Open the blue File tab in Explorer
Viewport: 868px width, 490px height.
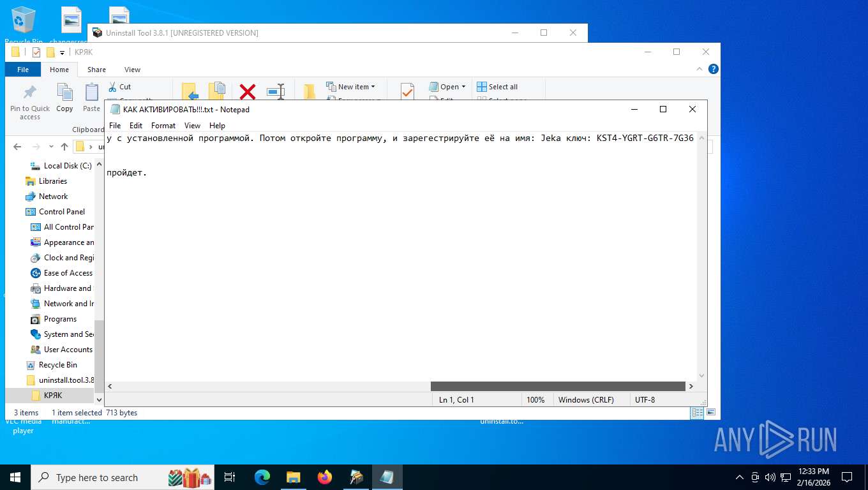click(x=23, y=70)
